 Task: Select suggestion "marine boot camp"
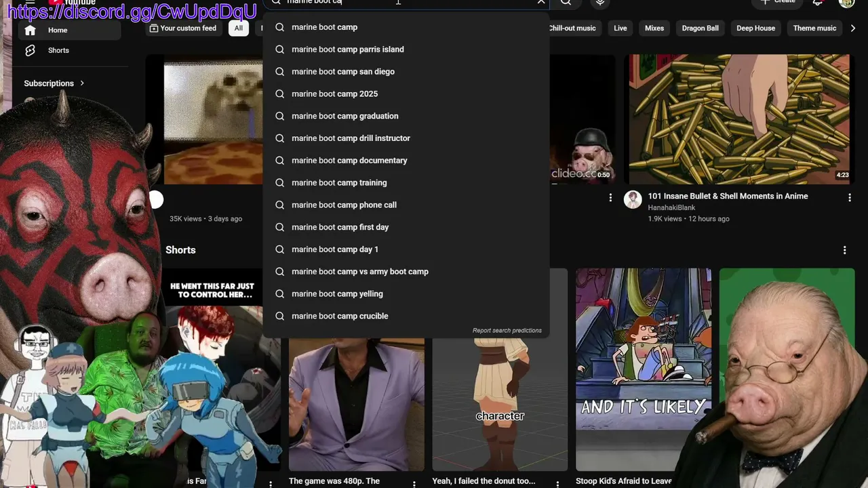pos(406,27)
